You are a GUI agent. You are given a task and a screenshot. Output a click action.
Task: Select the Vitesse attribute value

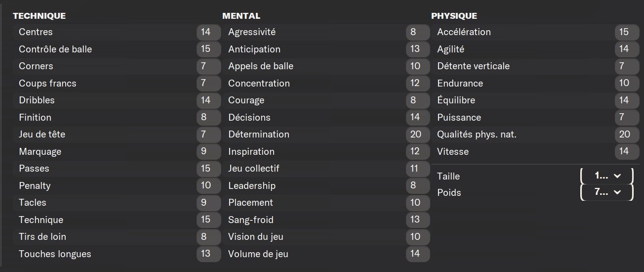[627, 151]
